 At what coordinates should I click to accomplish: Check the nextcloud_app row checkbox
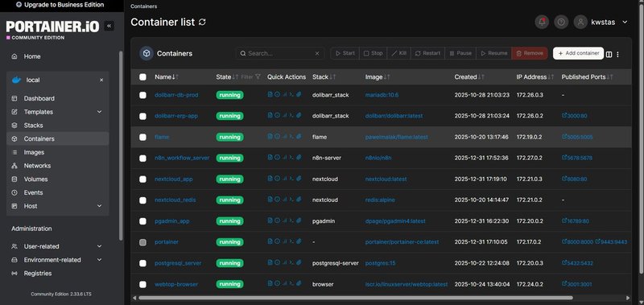point(142,179)
